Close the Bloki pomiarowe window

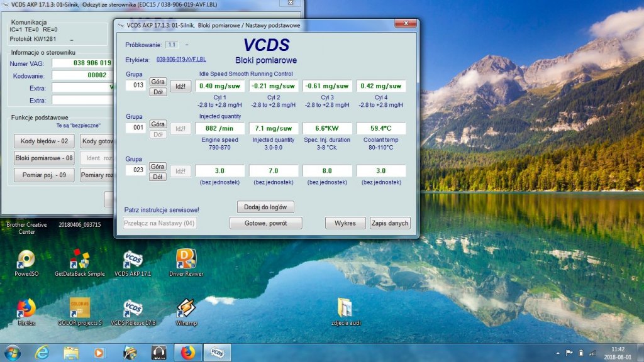(x=406, y=23)
